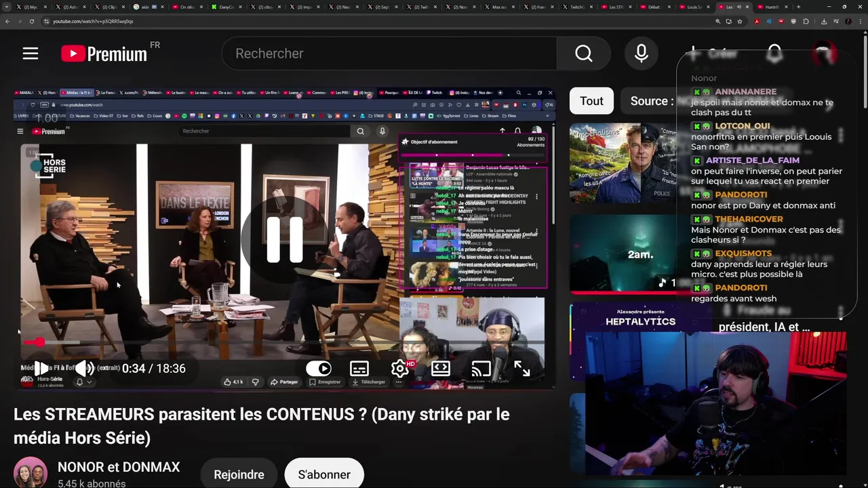Switch to the DanyCa browser tab

(227, 7)
